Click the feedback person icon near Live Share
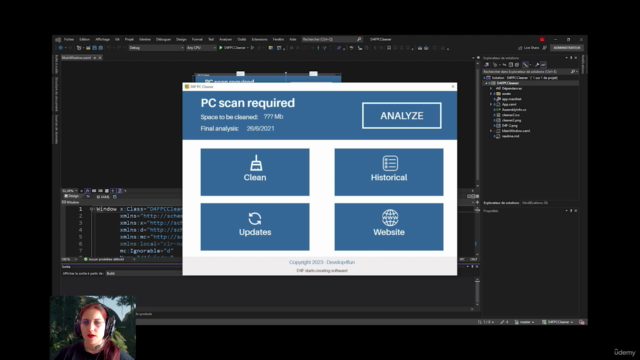The height and width of the screenshot is (360, 640). tap(544, 48)
